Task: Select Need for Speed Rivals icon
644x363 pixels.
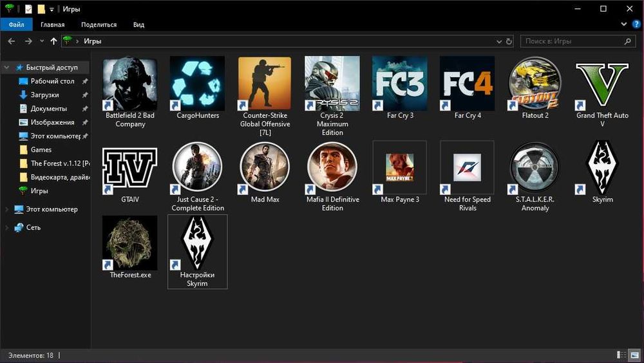Action: 468,168
